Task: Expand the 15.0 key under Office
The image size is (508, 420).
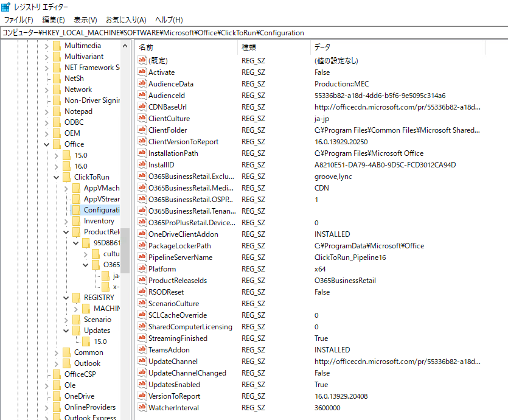Action: [x=57, y=156]
